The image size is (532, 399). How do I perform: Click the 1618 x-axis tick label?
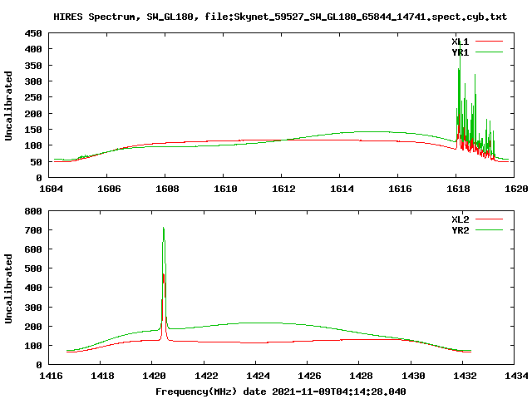(x=458, y=189)
